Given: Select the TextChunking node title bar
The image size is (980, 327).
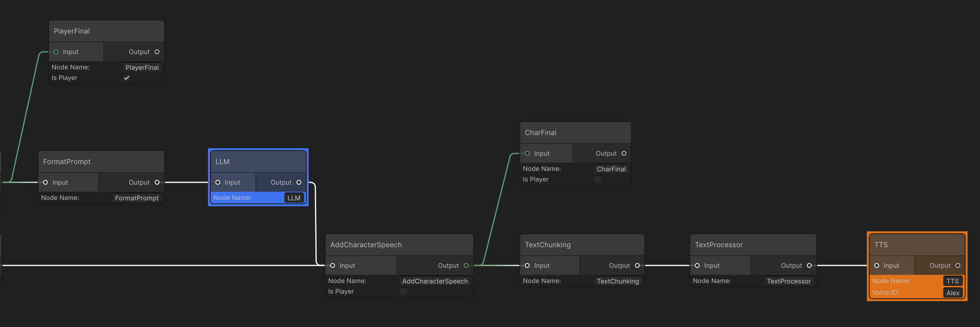Looking at the screenshot, I should coord(582,245).
